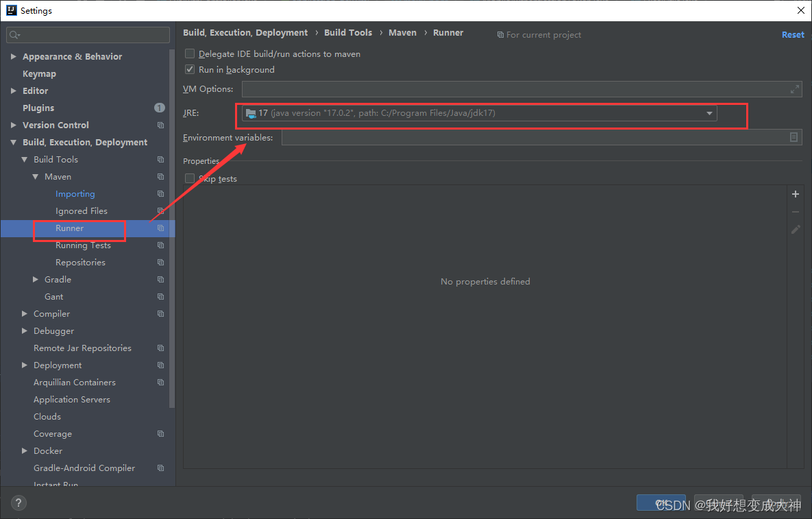Select the Plugins settings section
Viewport: 812px width, 519px height.
tap(38, 108)
